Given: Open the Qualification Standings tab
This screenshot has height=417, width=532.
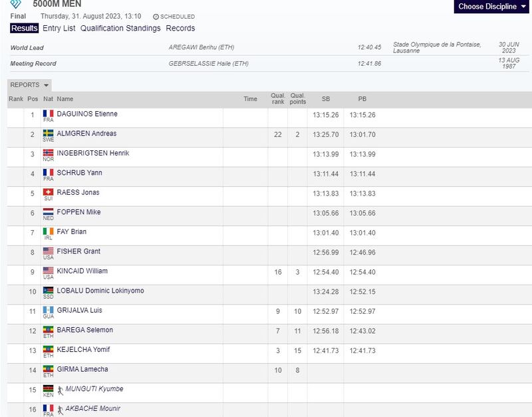Looking at the screenshot, I should point(120,28).
